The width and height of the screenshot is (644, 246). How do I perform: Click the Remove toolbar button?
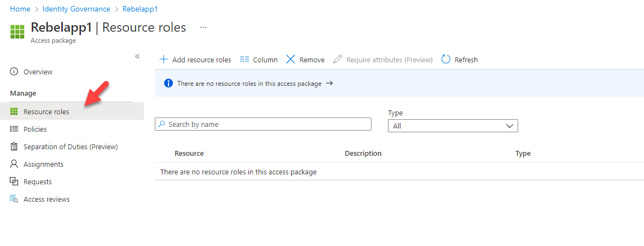[x=305, y=60]
